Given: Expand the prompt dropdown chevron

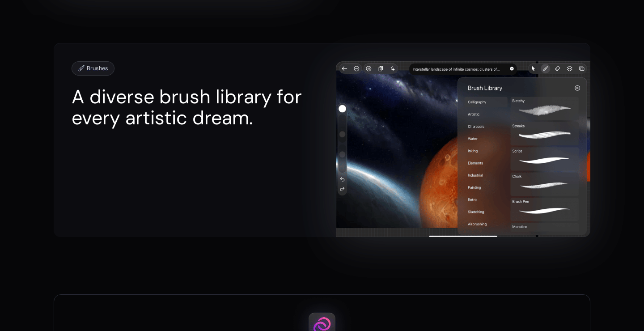Looking at the screenshot, I should coord(512,69).
